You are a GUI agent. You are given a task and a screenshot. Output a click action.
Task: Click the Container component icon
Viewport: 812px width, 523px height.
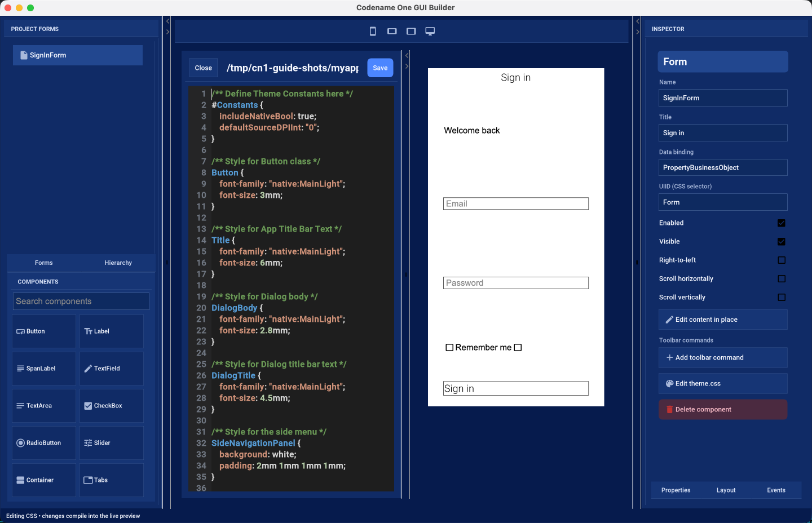20,480
